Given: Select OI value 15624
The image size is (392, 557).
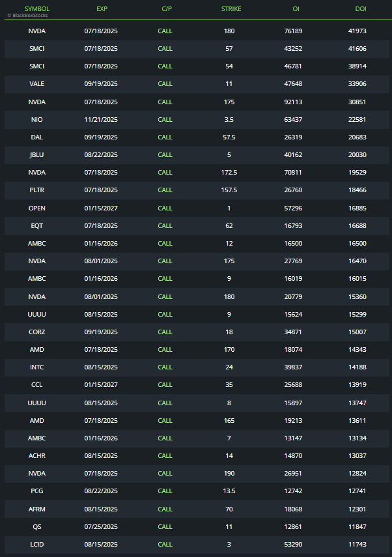Looking at the screenshot, I should click(293, 315).
